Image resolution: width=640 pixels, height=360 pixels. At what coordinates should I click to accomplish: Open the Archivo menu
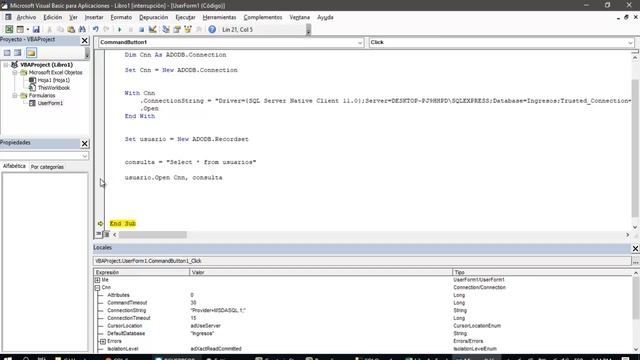[26, 18]
